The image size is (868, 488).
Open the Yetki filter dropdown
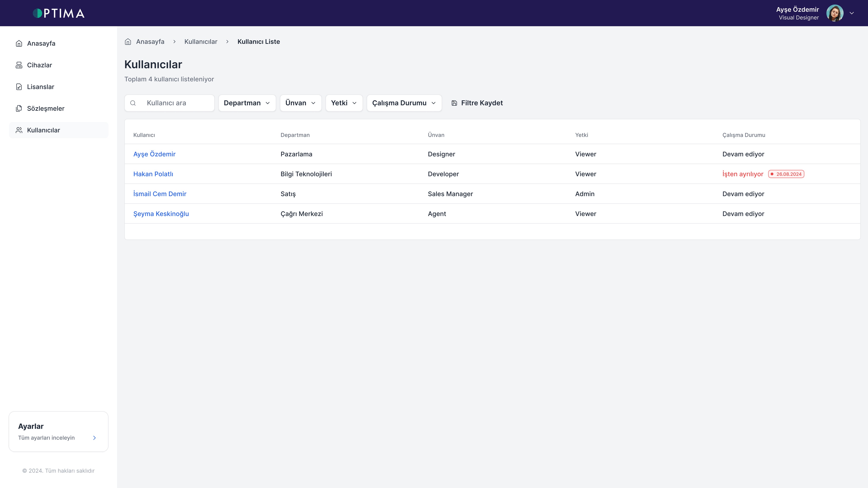(x=344, y=103)
